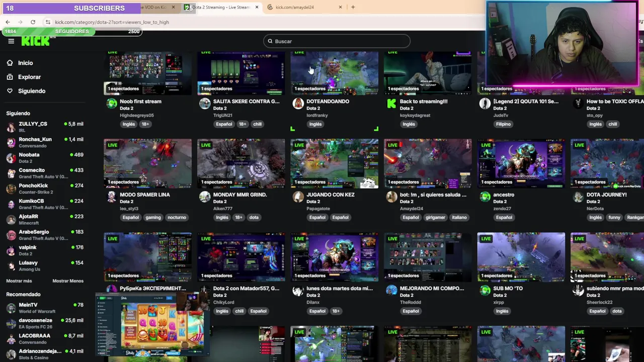Select chill tag under TrigUN21 stream
This screenshot has width=644, height=362.
coord(257,124)
